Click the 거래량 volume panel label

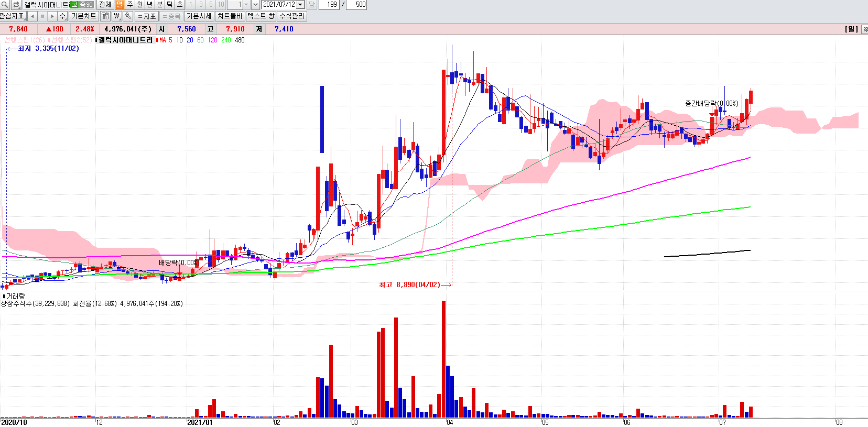coord(16,297)
